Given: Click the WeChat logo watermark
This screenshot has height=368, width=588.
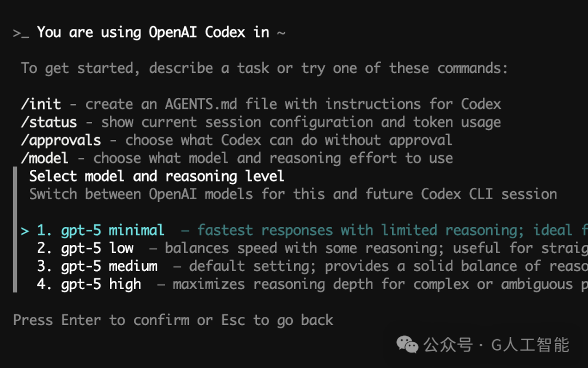Looking at the screenshot, I should [x=407, y=345].
